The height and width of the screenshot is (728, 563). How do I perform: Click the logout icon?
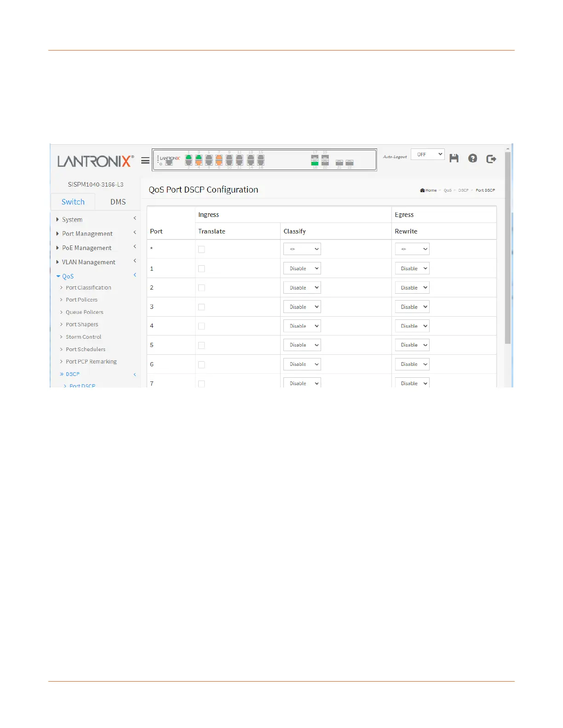(x=491, y=159)
